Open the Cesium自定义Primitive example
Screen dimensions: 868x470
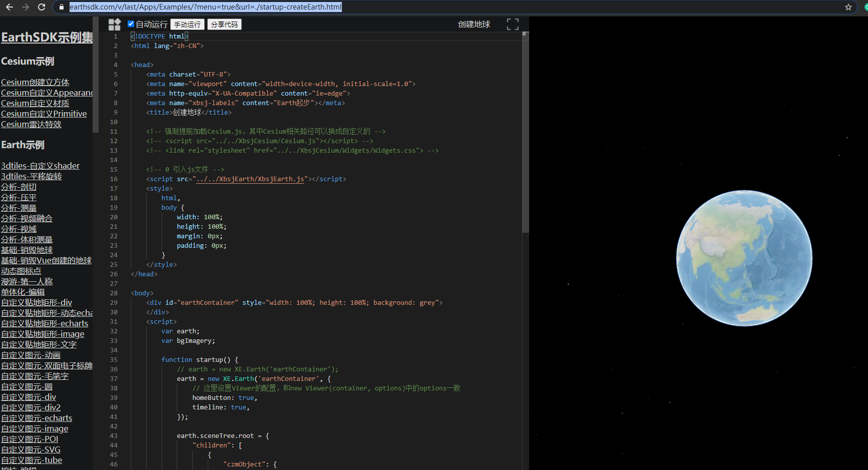click(x=44, y=114)
